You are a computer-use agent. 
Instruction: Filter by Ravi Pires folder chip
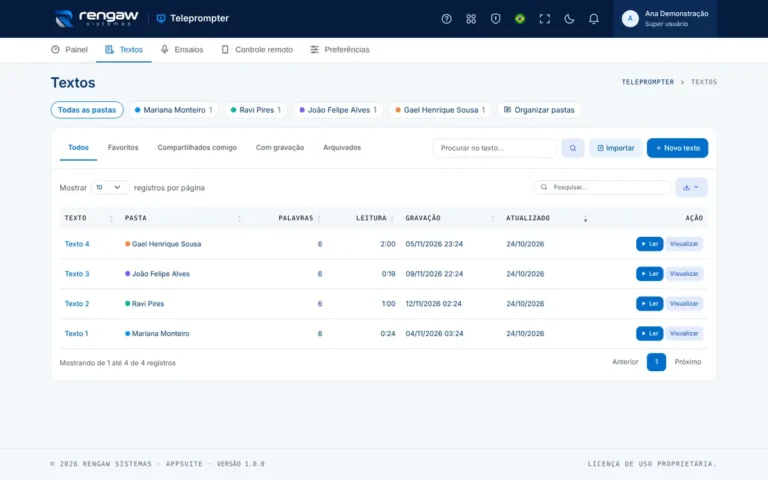[256, 110]
